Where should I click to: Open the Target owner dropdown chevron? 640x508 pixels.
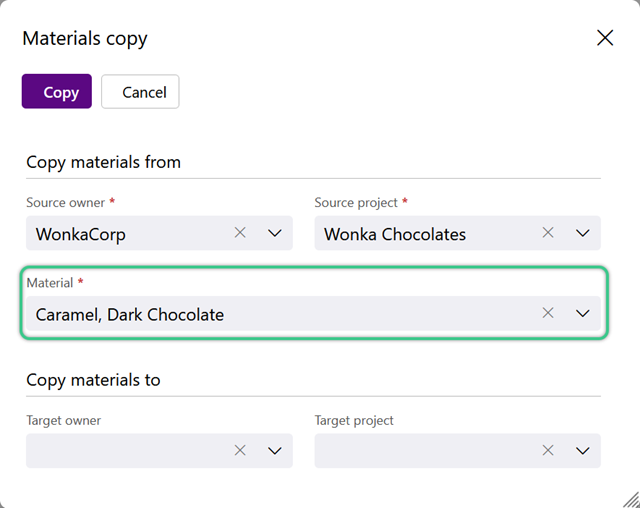point(275,451)
